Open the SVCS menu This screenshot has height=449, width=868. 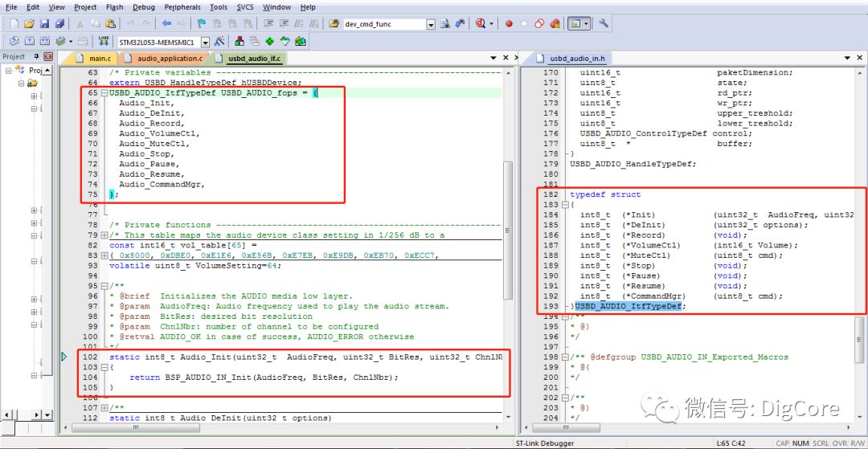click(245, 7)
